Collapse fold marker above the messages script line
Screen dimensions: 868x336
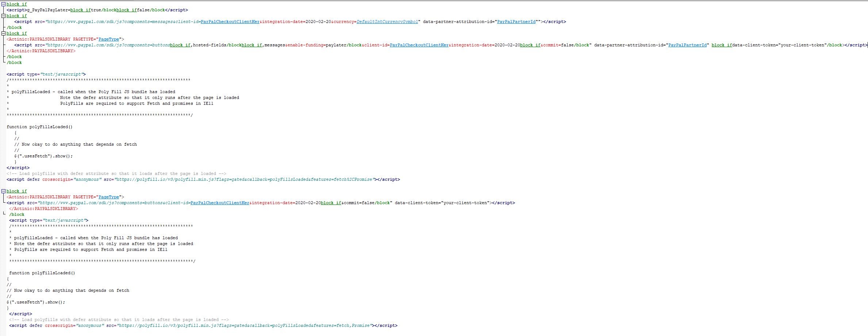point(3,16)
